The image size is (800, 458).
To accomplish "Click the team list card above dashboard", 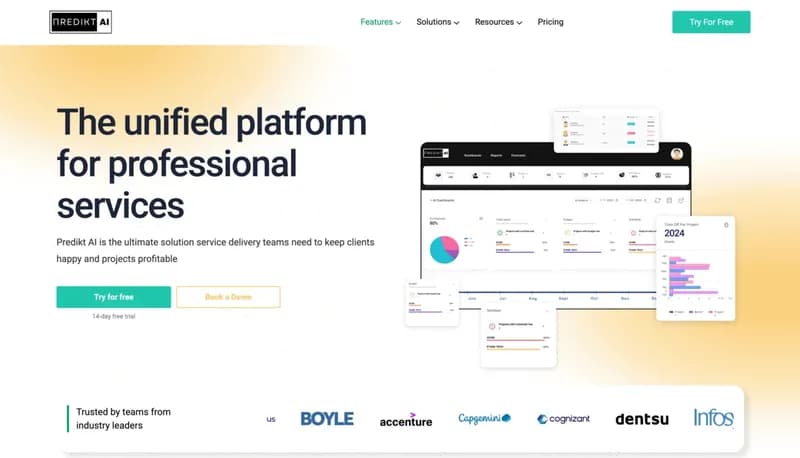I will pyautogui.click(x=606, y=130).
